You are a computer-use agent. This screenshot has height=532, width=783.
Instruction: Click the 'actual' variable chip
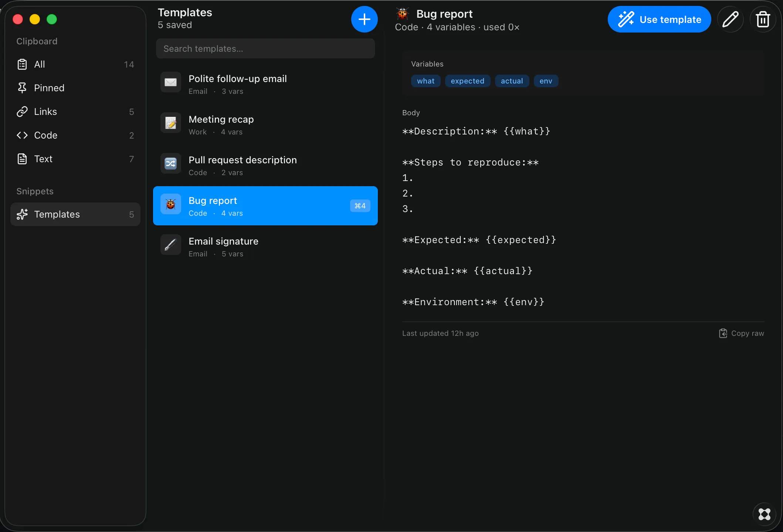point(512,81)
